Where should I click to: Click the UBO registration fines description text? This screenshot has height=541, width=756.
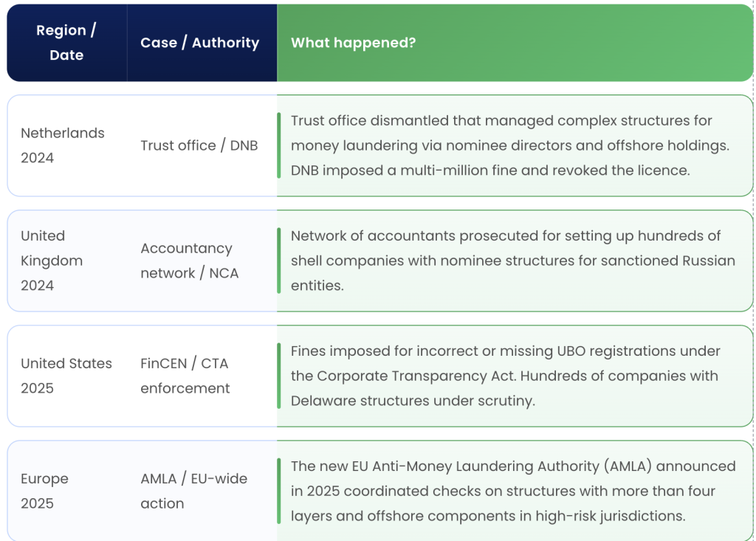505,376
